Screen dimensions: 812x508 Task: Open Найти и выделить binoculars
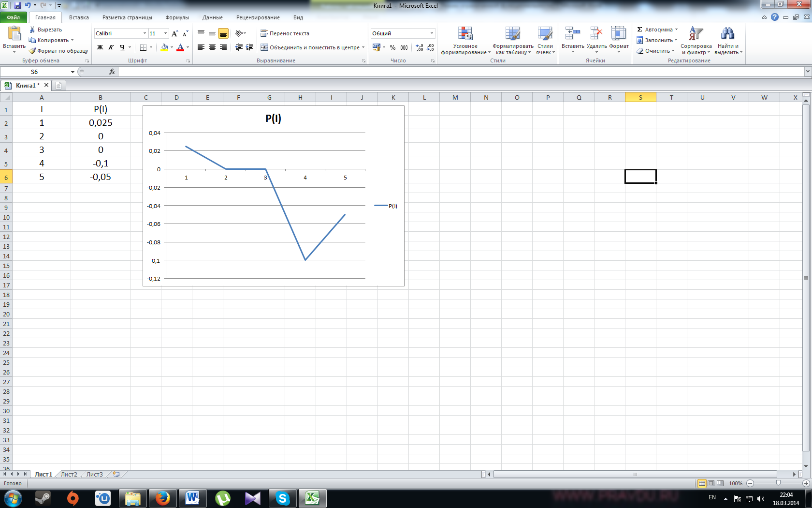[728, 41]
